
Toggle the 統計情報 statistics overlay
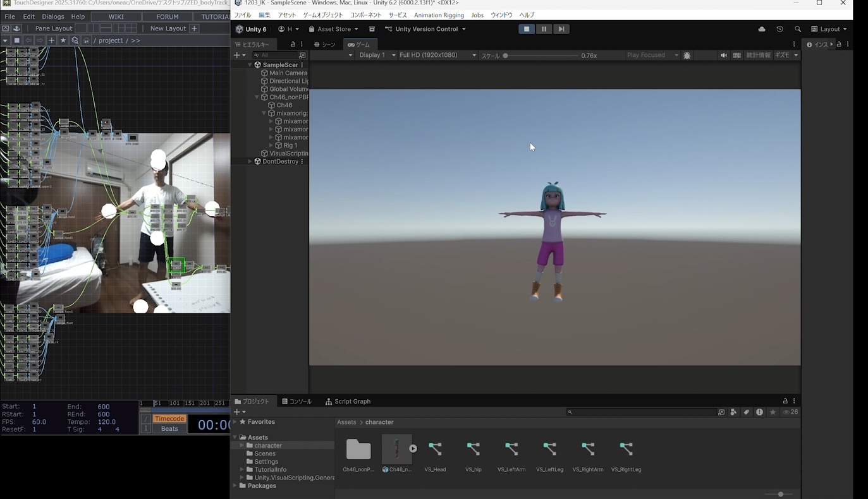click(x=758, y=55)
